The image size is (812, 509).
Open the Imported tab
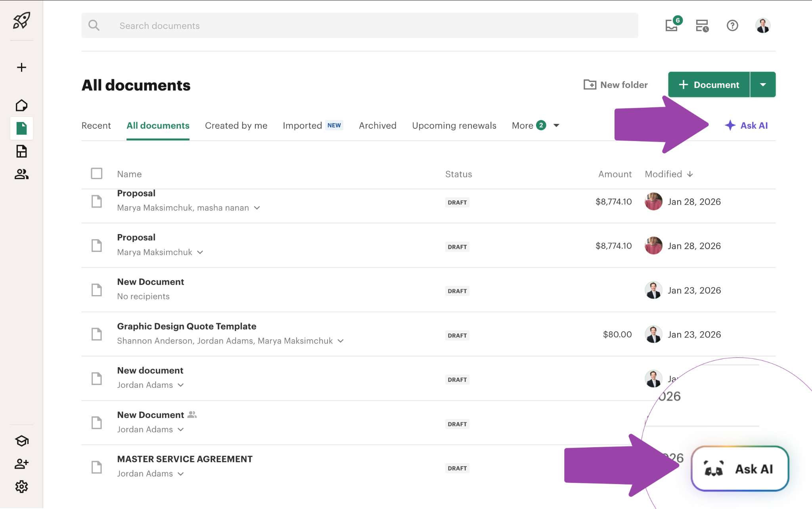(312, 126)
